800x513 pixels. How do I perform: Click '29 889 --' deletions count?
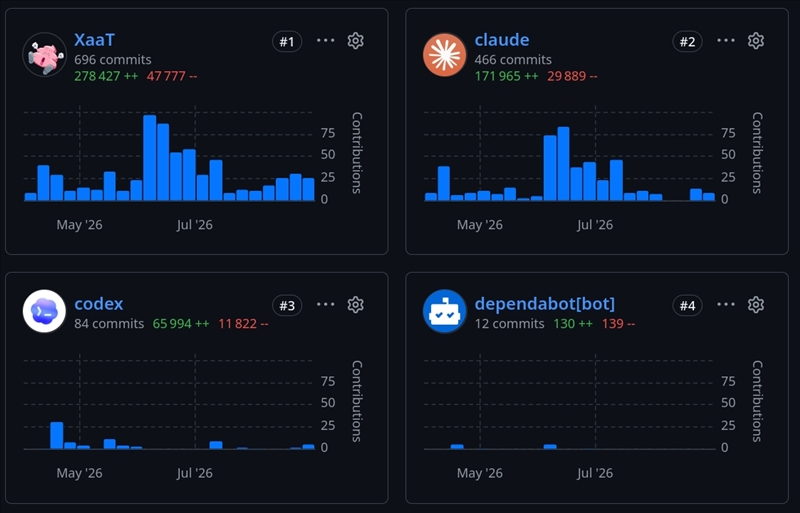(x=572, y=76)
